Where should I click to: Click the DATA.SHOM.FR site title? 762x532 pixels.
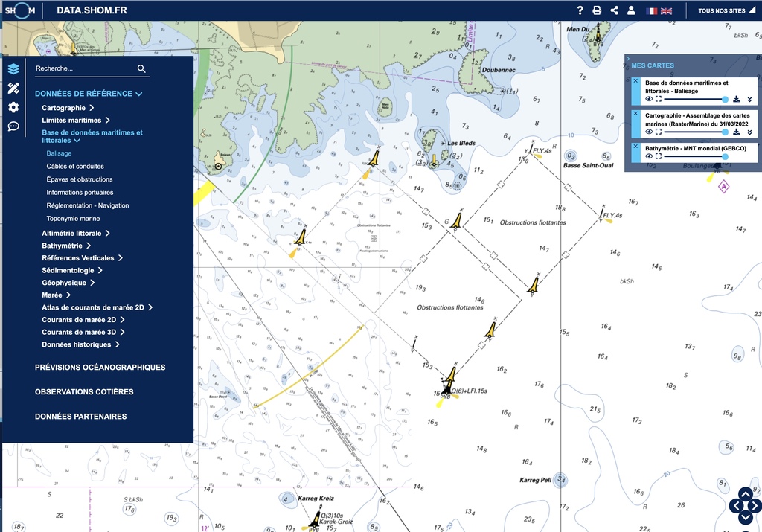coord(92,10)
